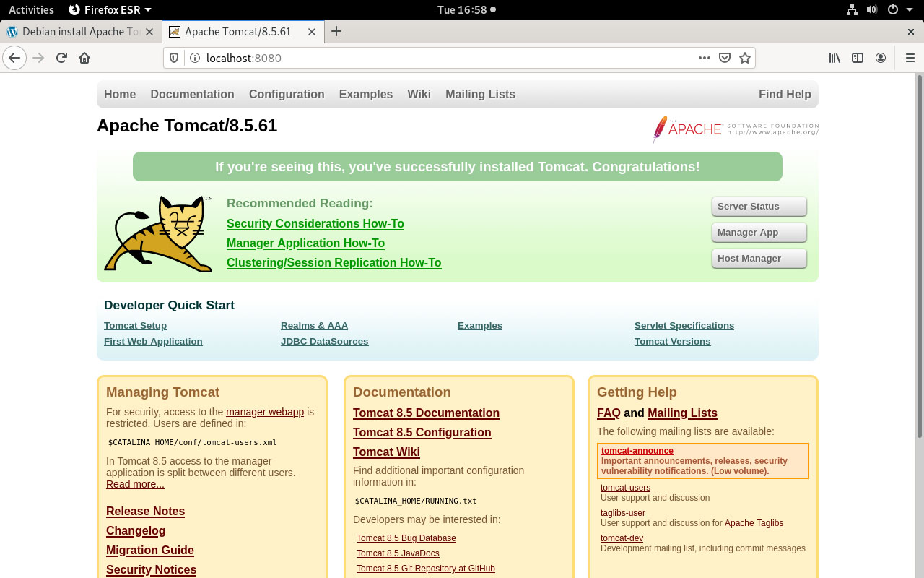The height and width of the screenshot is (578, 924).
Task: Open the page actions ellipsis menu
Action: coord(704,57)
